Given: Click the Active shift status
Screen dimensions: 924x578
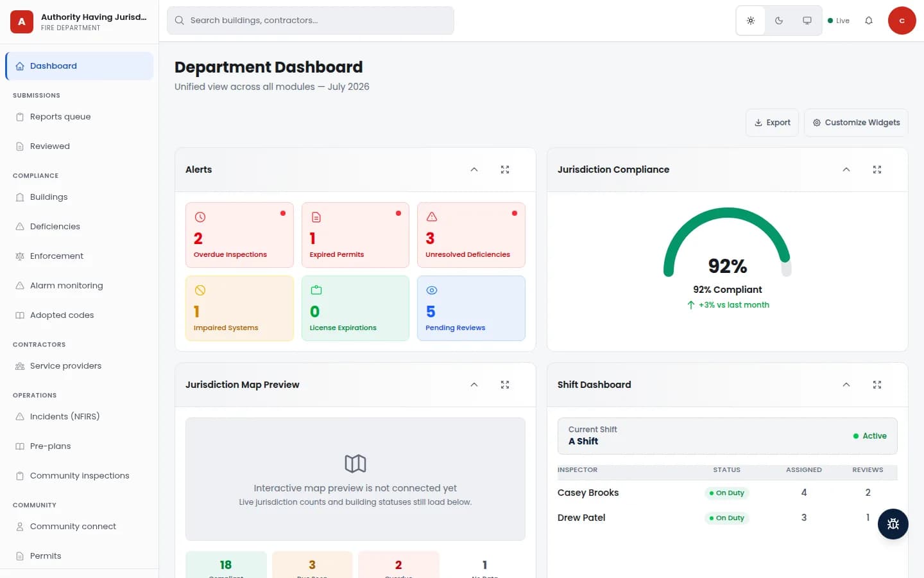Looking at the screenshot, I should (x=870, y=436).
